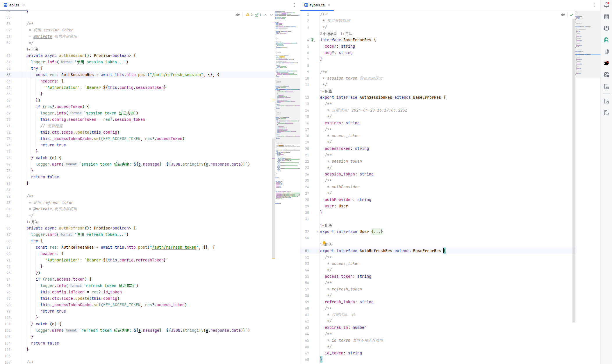Open the /auth/refresh_session URL link

pos(176,75)
